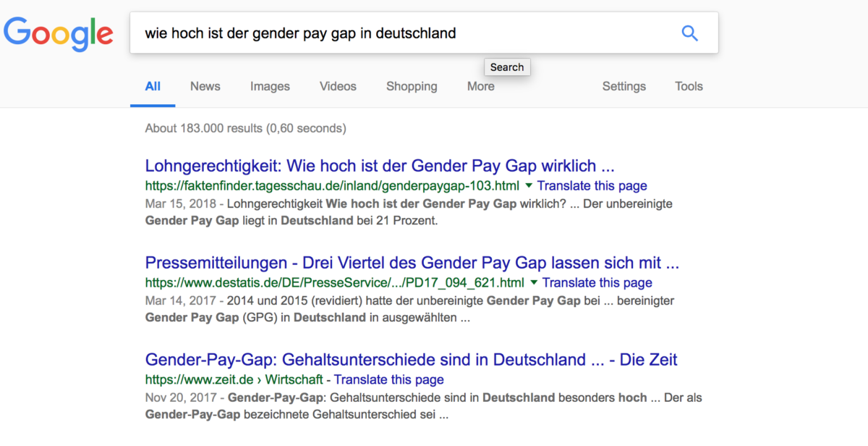The height and width of the screenshot is (446, 868).
Task: Expand the More search categories menu
Action: (x=481, y=86)
